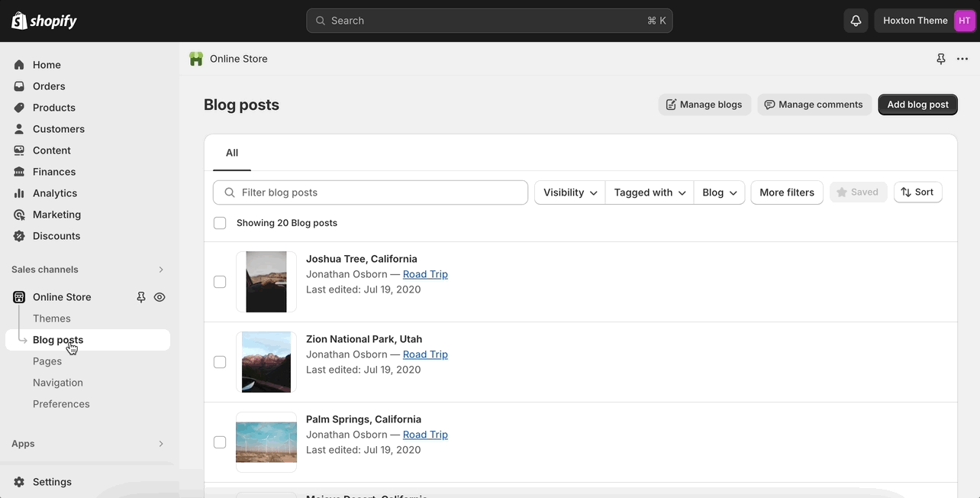Click the Add blog post button
Screen dimensions: 980x498
[x=917, y=105]
